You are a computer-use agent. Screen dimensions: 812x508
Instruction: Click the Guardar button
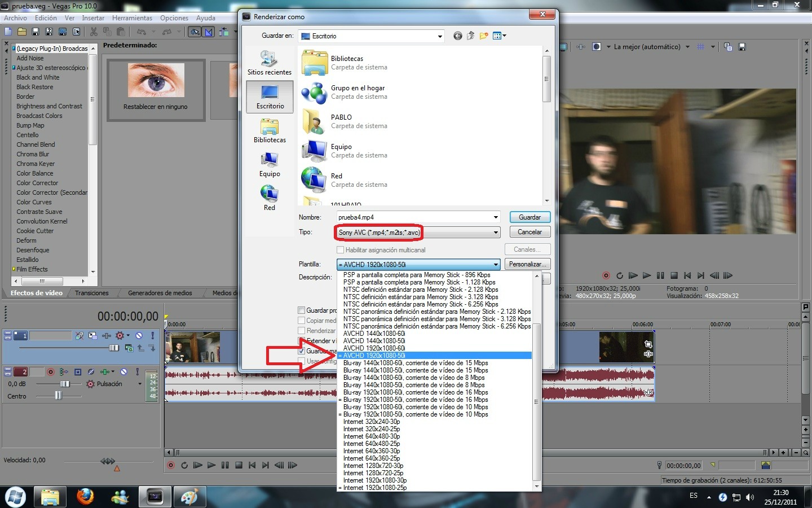tap(529, 217)
